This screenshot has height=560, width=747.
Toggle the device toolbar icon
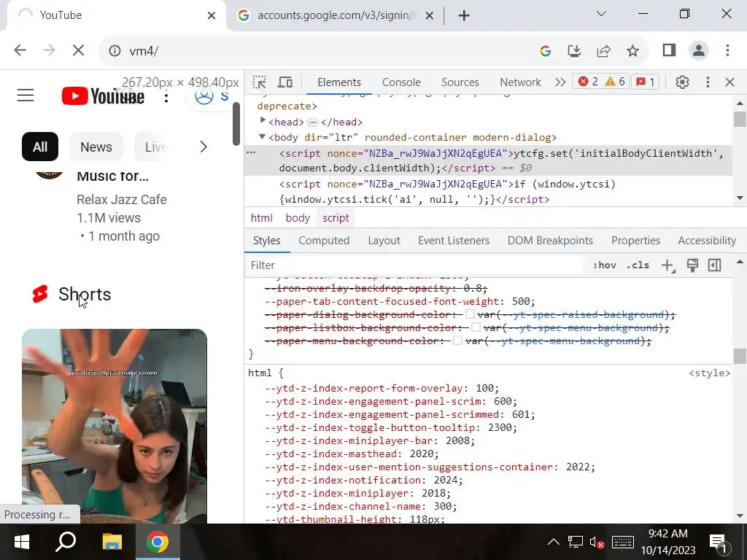285,82
